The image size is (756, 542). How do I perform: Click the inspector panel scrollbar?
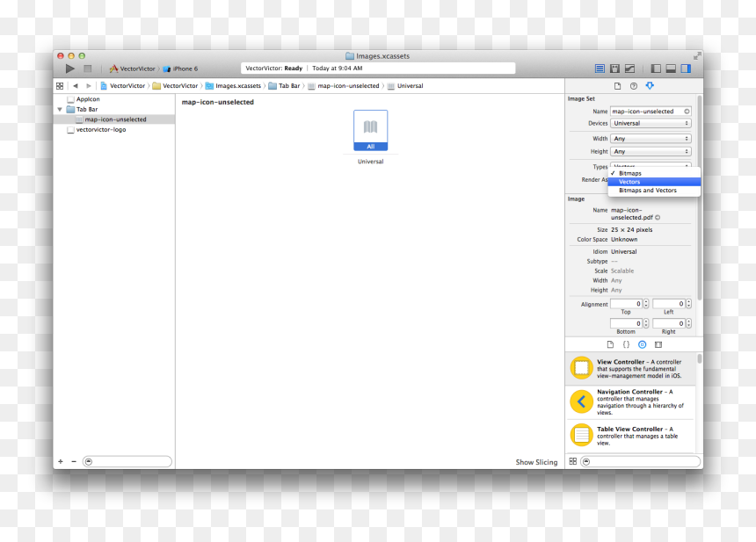(x=700, y=198)
